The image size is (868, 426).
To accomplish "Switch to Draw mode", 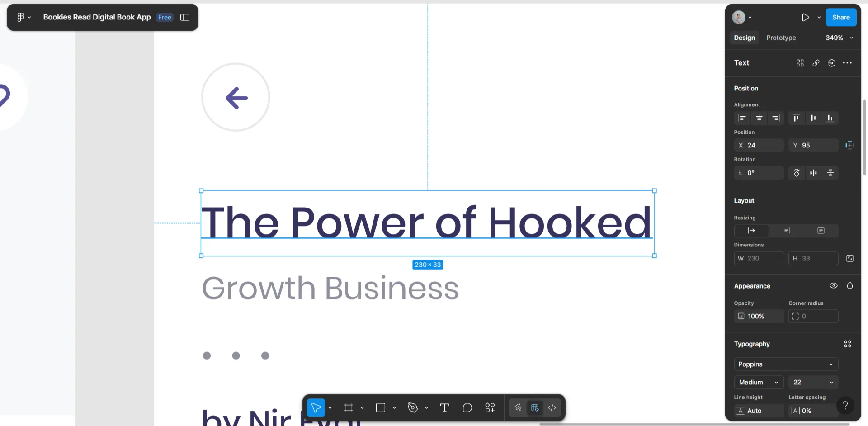I will click(x=518, y=407).
